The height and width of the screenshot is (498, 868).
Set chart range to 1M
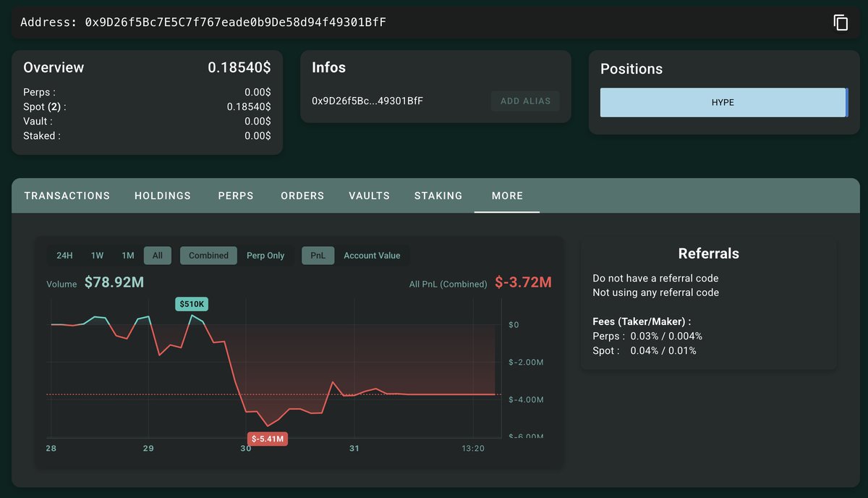(x=128, y=256)
